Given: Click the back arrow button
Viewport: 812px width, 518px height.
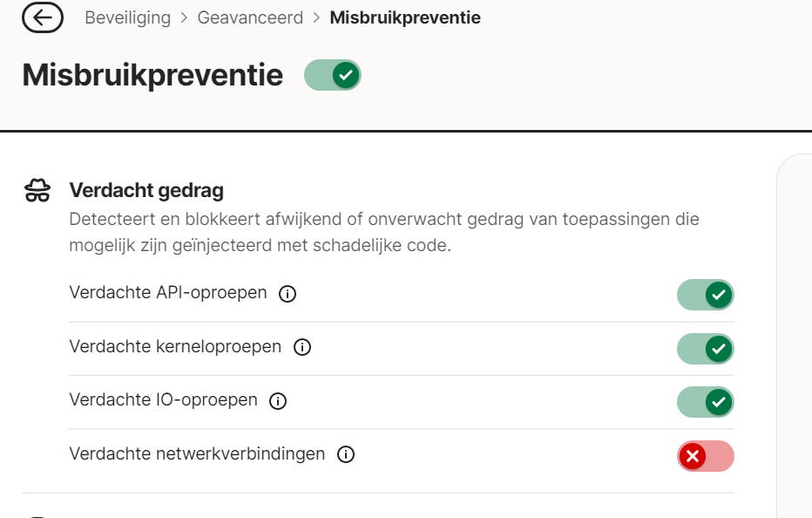Looking at the screenshot, I should (x=43, y=17).
